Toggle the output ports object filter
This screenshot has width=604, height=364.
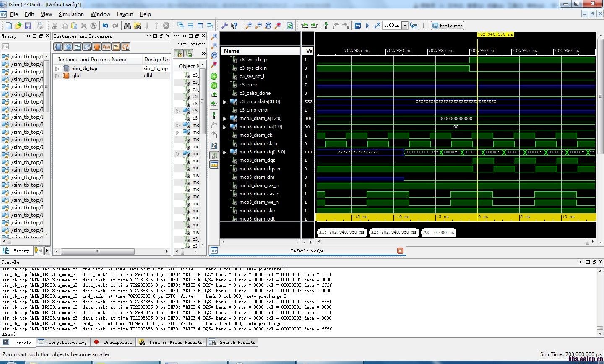(x=189, y=54)
